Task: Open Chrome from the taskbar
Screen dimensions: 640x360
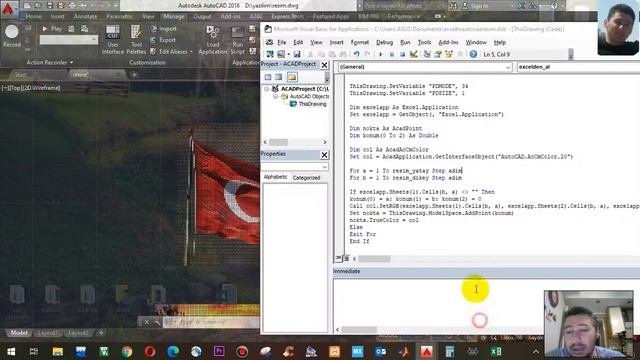Action: pyautogui.click(x=127, y=351)
